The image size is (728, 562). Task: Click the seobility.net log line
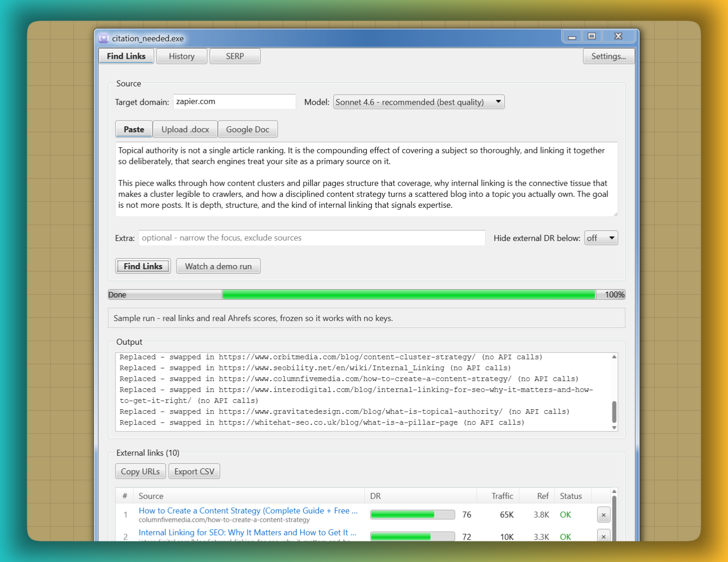coord(315,368)
